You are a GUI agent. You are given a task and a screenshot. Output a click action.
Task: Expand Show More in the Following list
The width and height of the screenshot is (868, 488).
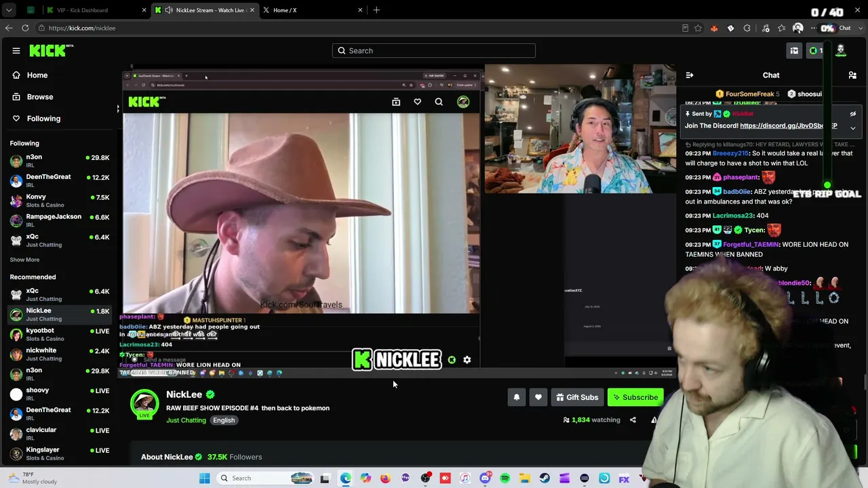pyautogui.click(x=24, y=260)
